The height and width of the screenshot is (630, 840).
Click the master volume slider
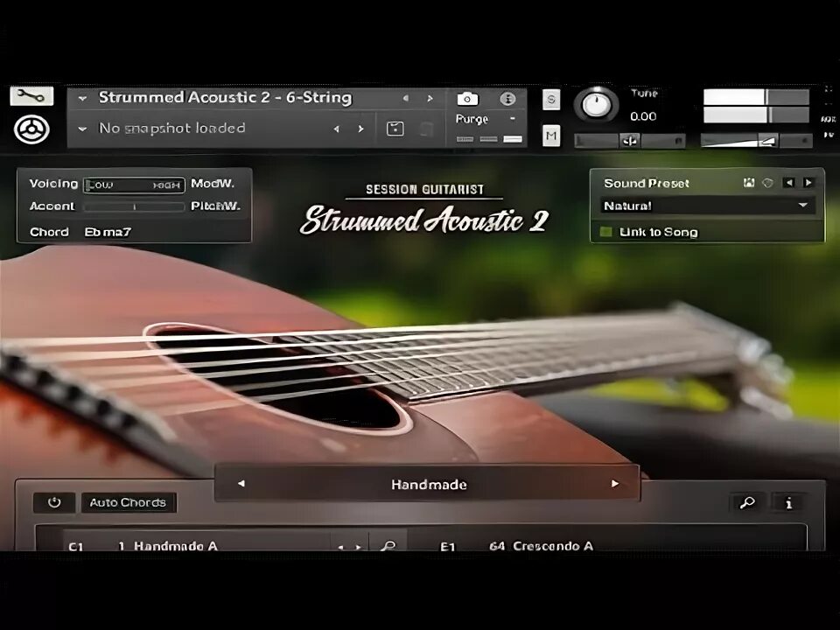coord(757,141)
